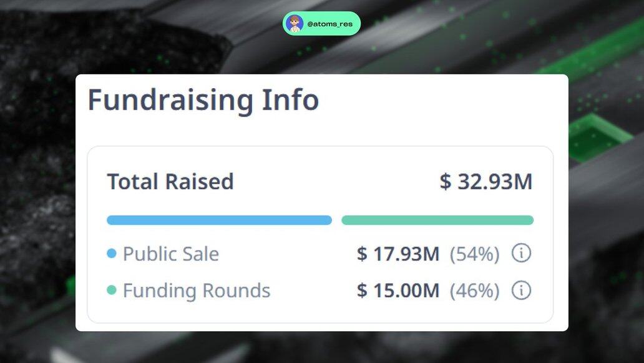Click the $ 15.00M funding rounds amount
The width and height of the screenshot is (644, 363).
(398, 291)
